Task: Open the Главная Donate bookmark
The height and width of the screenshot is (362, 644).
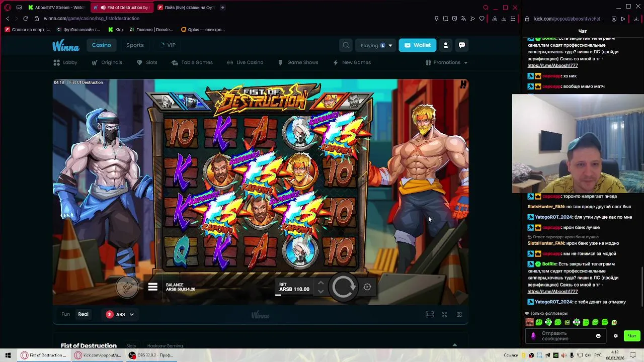Action: click(151, 30)
